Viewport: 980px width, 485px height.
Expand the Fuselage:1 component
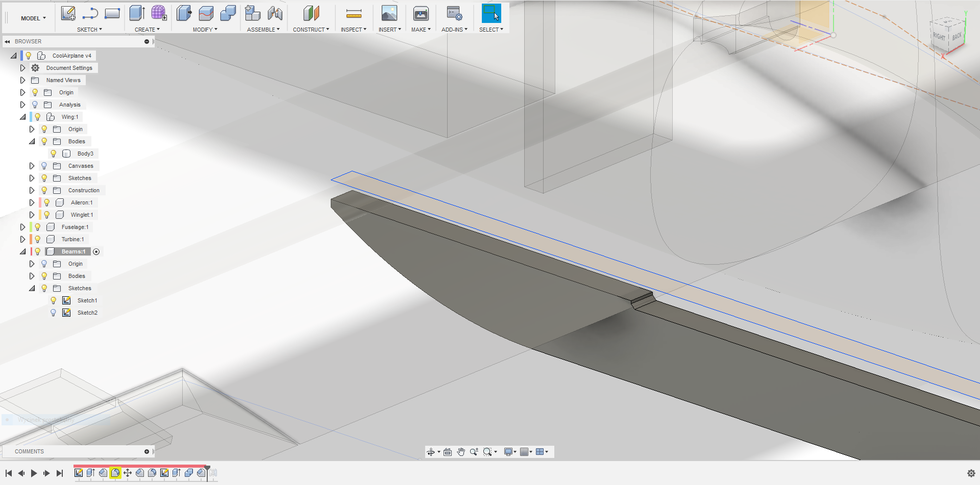pos(22,227)
